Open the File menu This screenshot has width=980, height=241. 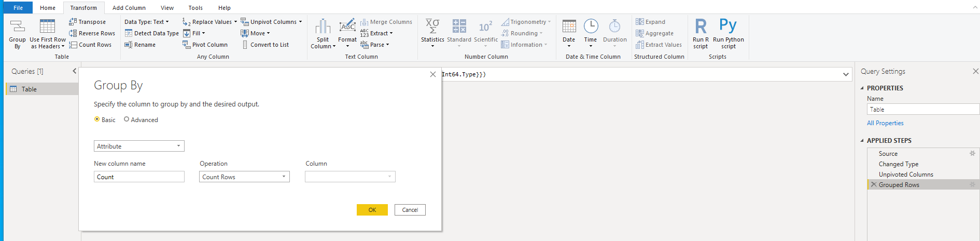click(18, 8)
